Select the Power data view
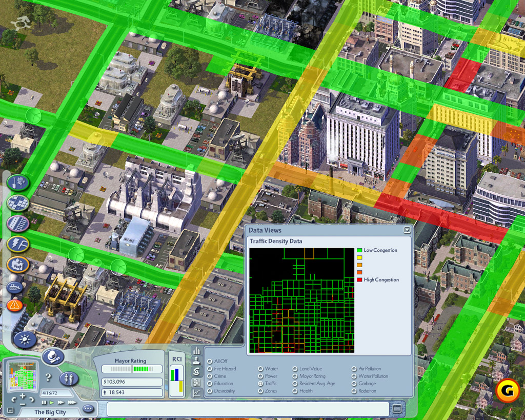 click(x=260, y=376)
